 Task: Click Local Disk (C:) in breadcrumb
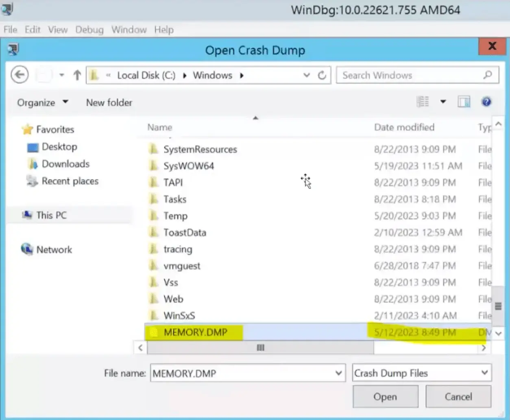[x=146, y=75]
